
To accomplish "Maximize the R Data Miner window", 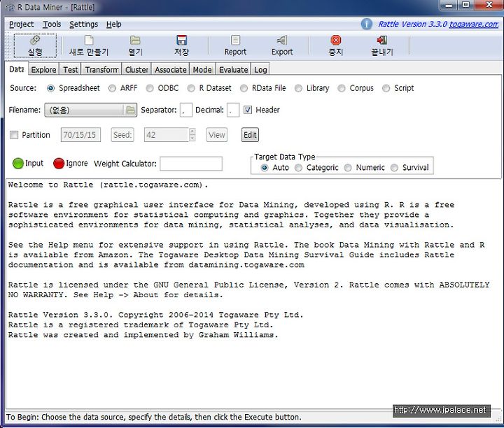I will coord(465,5).
